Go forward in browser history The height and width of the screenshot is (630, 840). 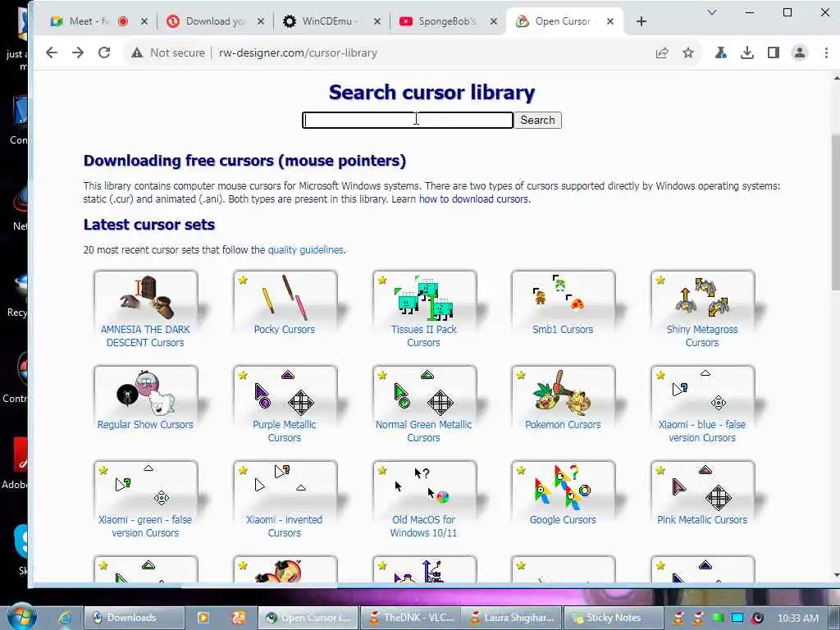tap(78, 52)
